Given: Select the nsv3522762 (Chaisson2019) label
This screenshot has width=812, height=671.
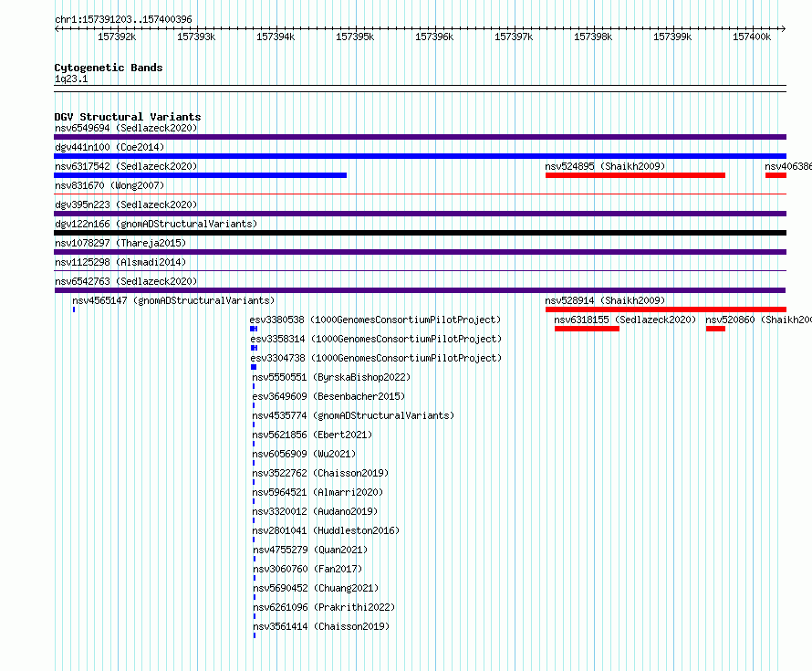Looking at the screenshot, I should pos(320,473).
